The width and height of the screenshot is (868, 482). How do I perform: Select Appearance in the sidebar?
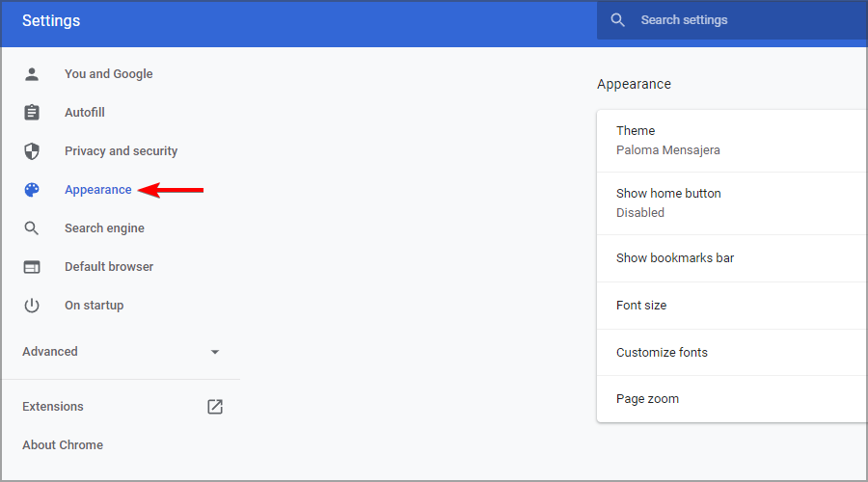coord(98,190)
